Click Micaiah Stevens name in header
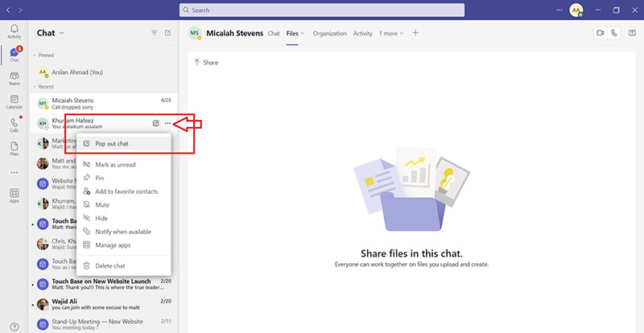This screenshot has height=333, width=644. pos(234,33)
